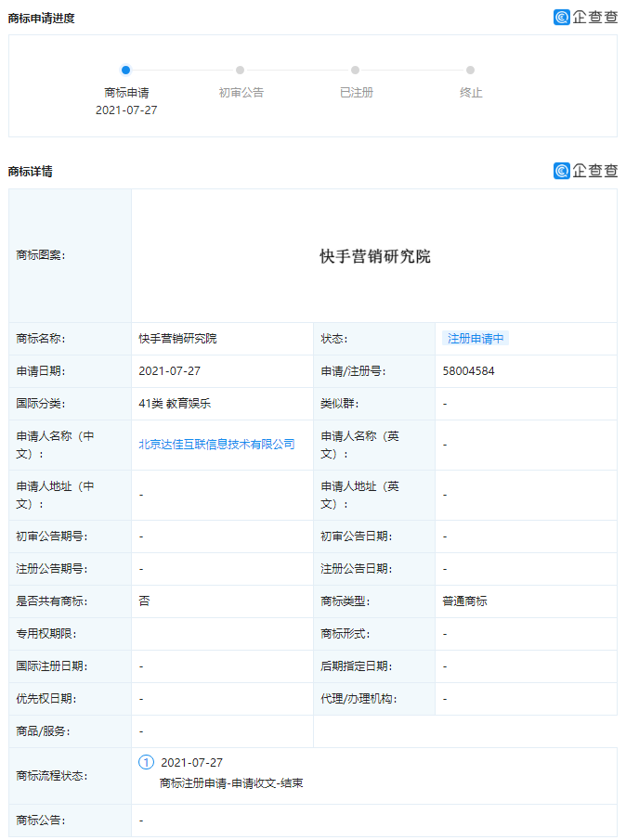The height and width of the screenshot is (840, 626).
Task: Click the 终止 progress step dot
Action: [471, 71]
